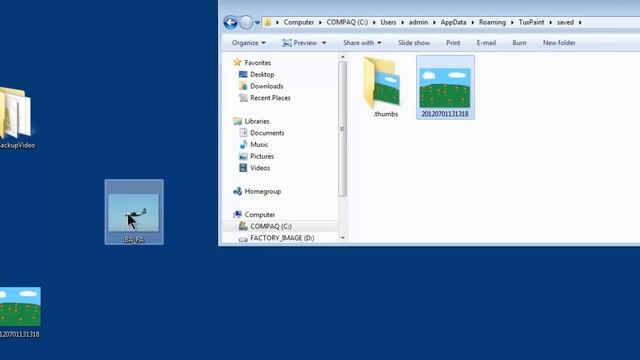Click E-mail in the Explorer toolbar
640x360 pixels.
pyautogui.click(x=486, y=43)
